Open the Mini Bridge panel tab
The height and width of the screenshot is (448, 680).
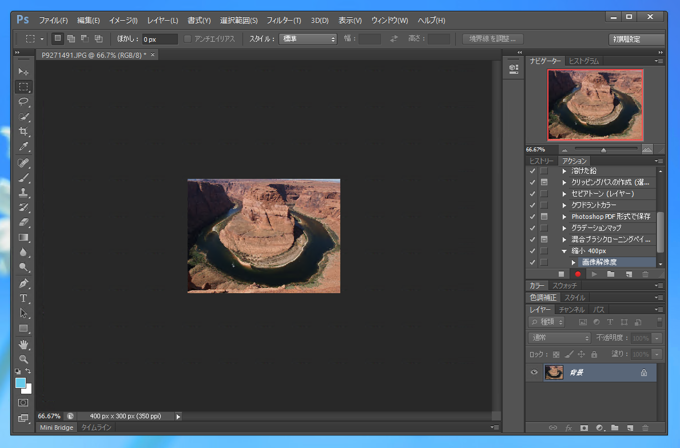(56, 428)
